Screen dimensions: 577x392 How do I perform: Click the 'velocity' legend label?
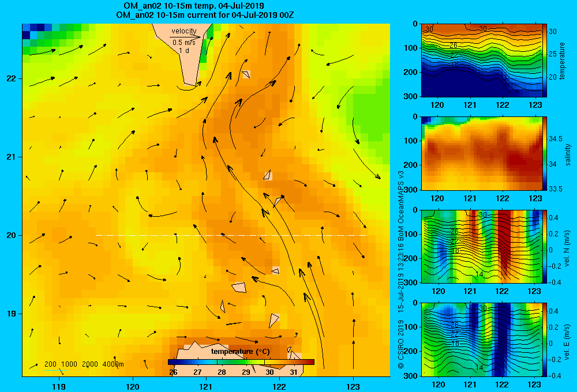point(184,31)
